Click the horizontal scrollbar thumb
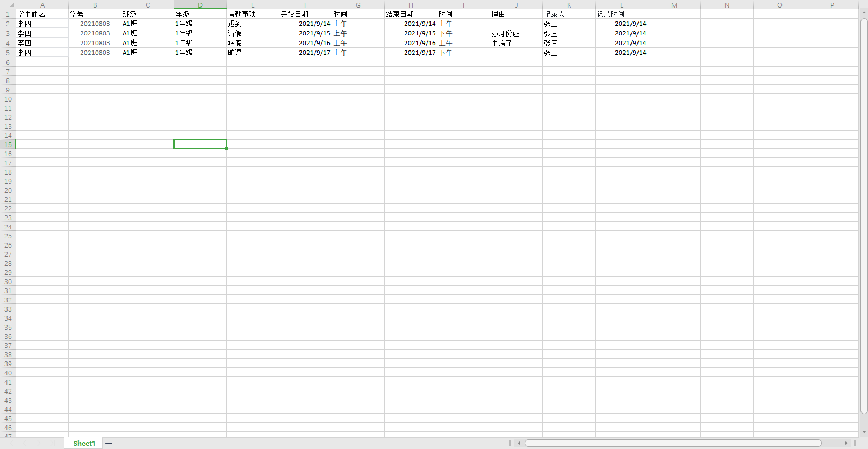This screenshot has height=449, width=868. pyautogui.click(x=673, y=443)
